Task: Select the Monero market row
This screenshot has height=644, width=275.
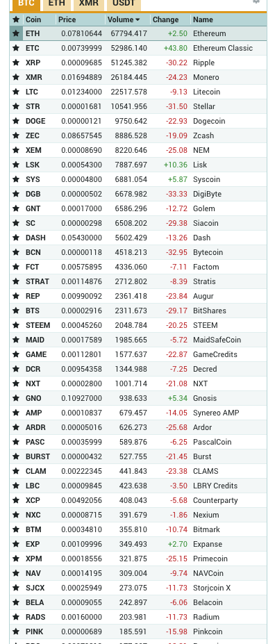Action: point(138,77)
